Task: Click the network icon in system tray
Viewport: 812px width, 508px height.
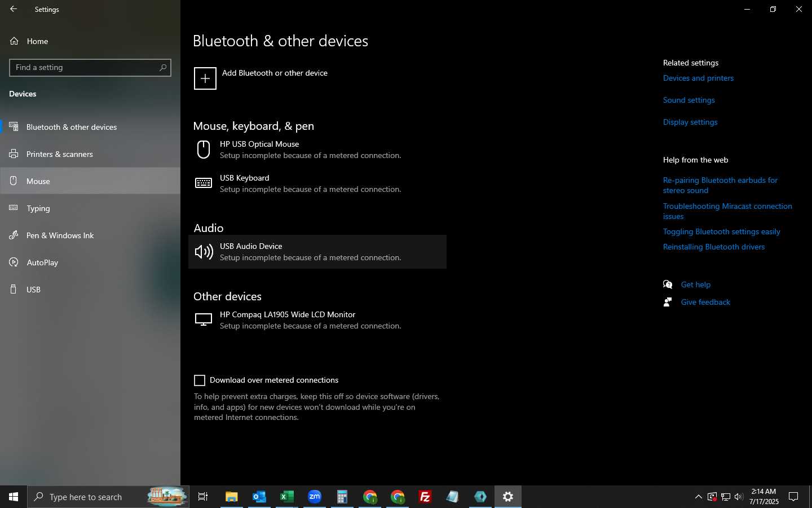Action: click(725, 497)
